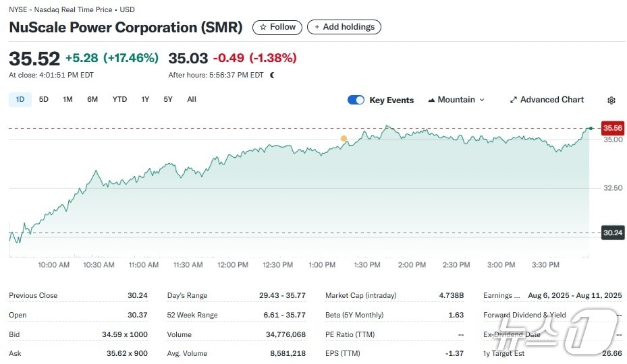Toggle the Key Events switch
Screen dimensions: 627x364
click(x=356, y=100)
